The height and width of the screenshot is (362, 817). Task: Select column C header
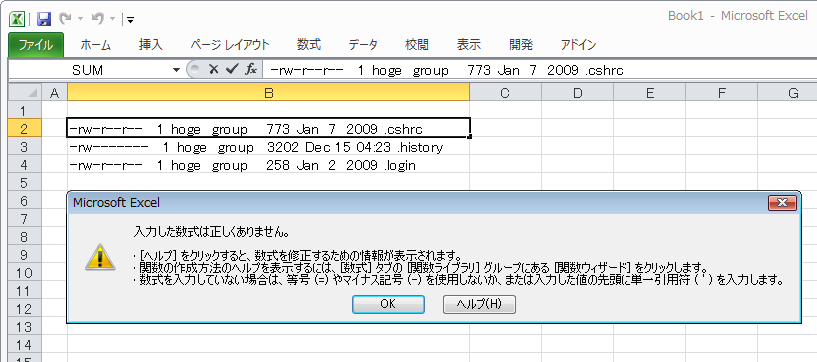click(x=505, y=93)
